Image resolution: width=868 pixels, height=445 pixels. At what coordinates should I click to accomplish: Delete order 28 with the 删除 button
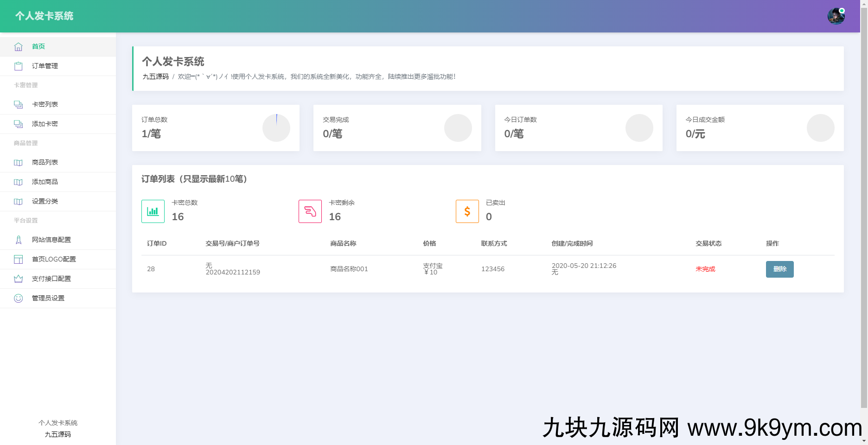tap(779, 269)
